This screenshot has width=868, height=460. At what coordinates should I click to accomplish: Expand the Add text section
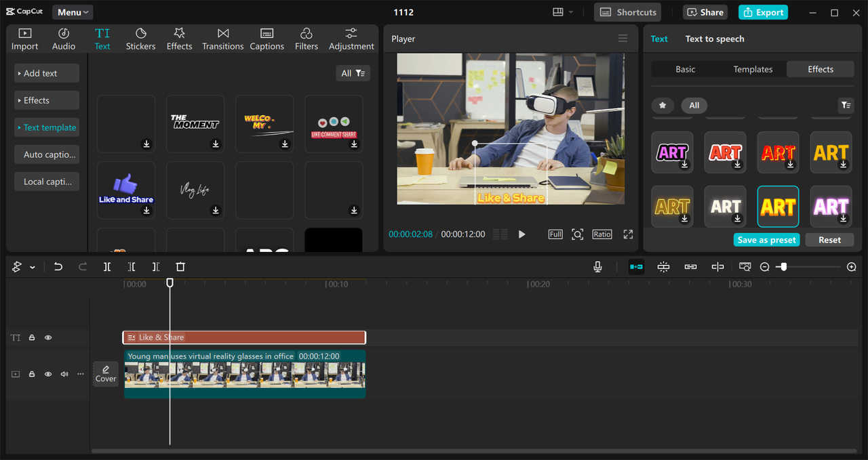(47, 73)
